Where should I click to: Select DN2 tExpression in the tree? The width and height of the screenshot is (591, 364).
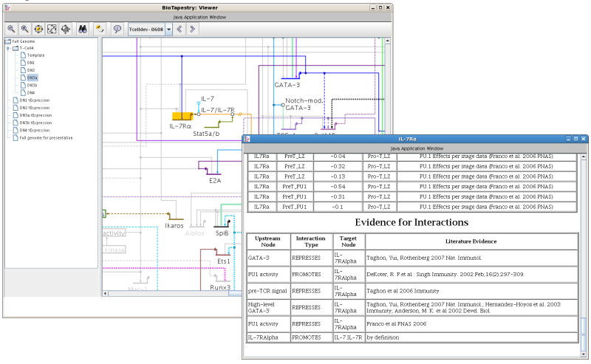(x=34, y=108)
